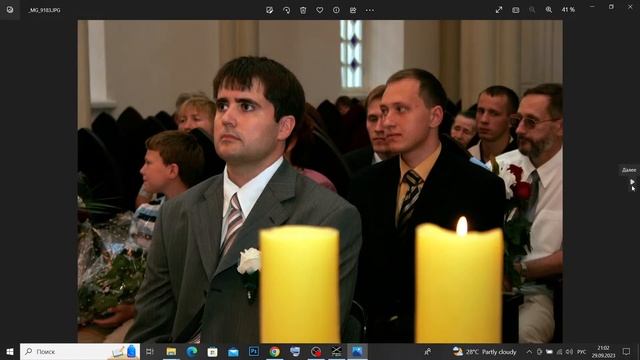Zoom in with the magnifier plus icon
The height and width of the screenshot is (360, 640).
tap(549, 10)
